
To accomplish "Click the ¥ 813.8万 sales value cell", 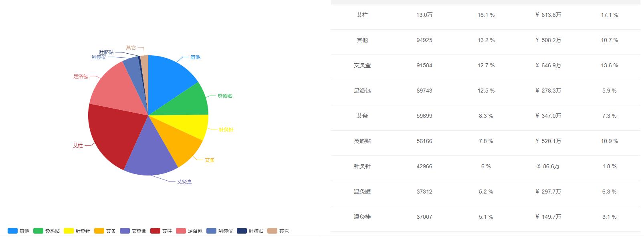I will pyautogui.click(x=548, y=15).
